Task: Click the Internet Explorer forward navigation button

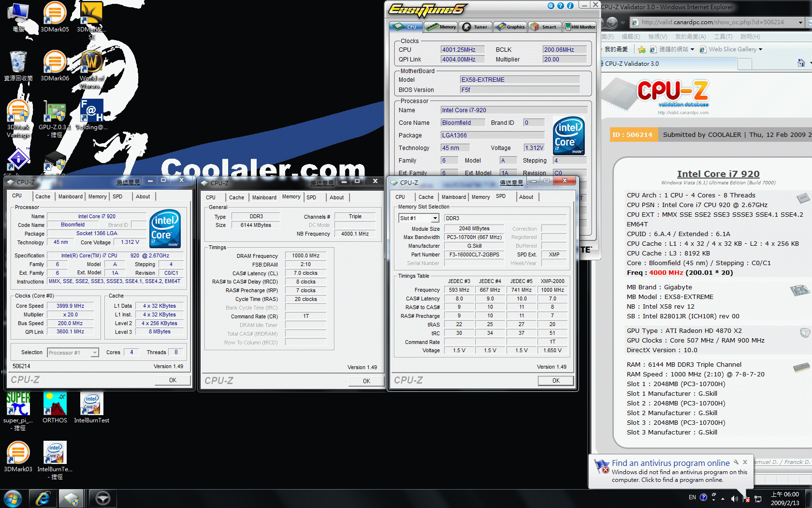Action: 612,22
